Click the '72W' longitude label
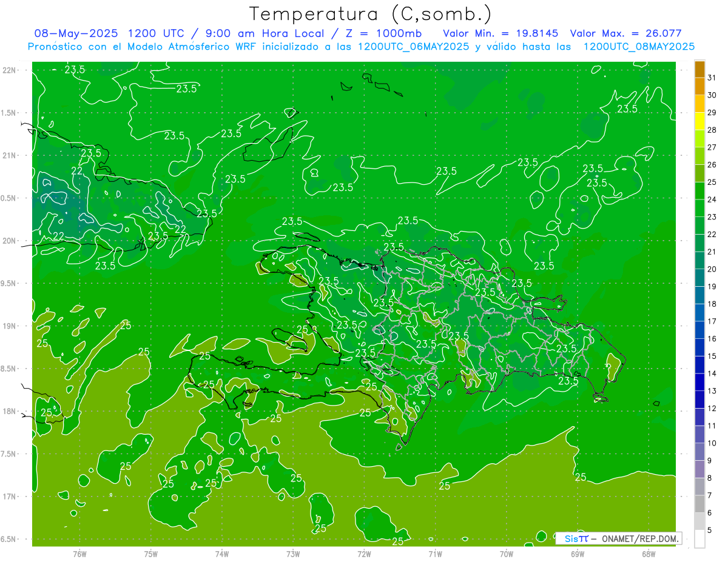Viewport: 728px width, 562px height. pos(364,553)
